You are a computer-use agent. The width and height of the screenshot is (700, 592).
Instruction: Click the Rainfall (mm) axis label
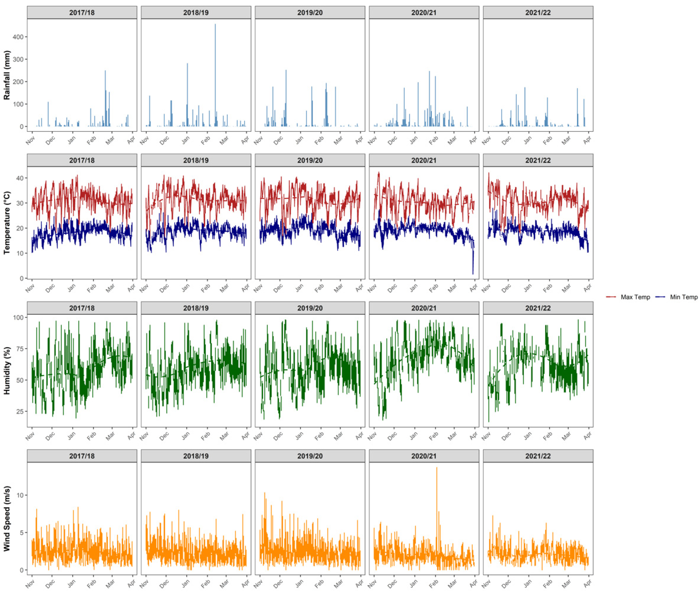7,75
